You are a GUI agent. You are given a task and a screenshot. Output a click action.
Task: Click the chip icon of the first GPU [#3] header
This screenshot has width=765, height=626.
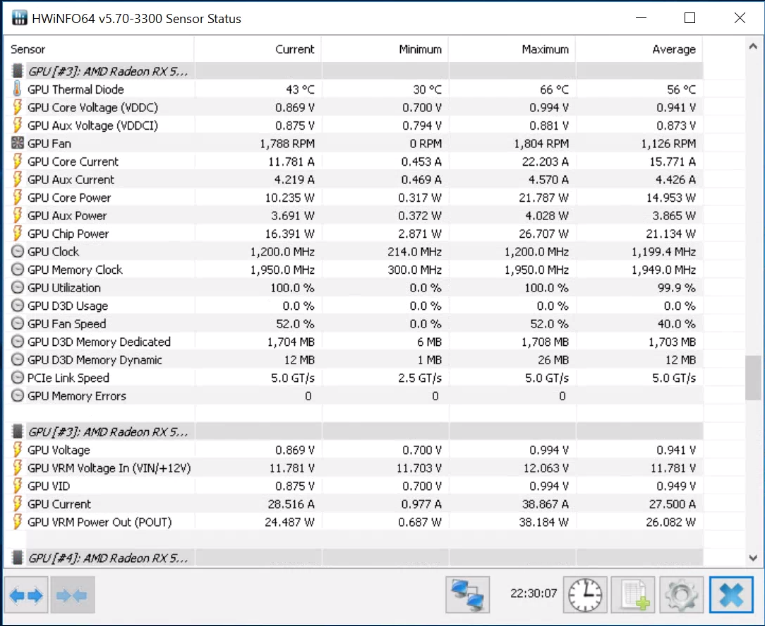(x=17, y=71)
